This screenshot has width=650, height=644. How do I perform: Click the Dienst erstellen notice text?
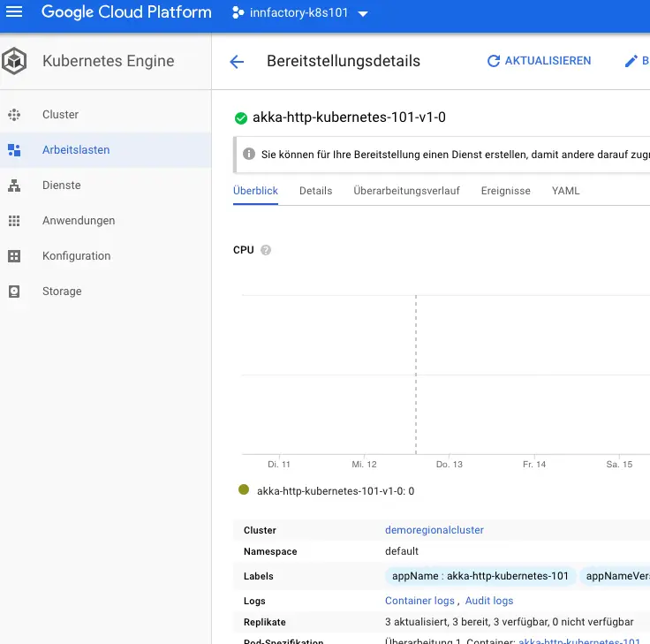[455, 155]
